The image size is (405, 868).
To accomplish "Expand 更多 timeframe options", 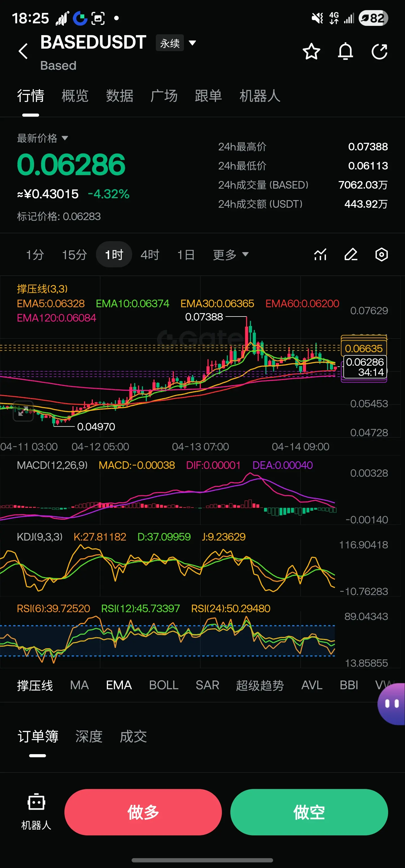I will [231, 255].
